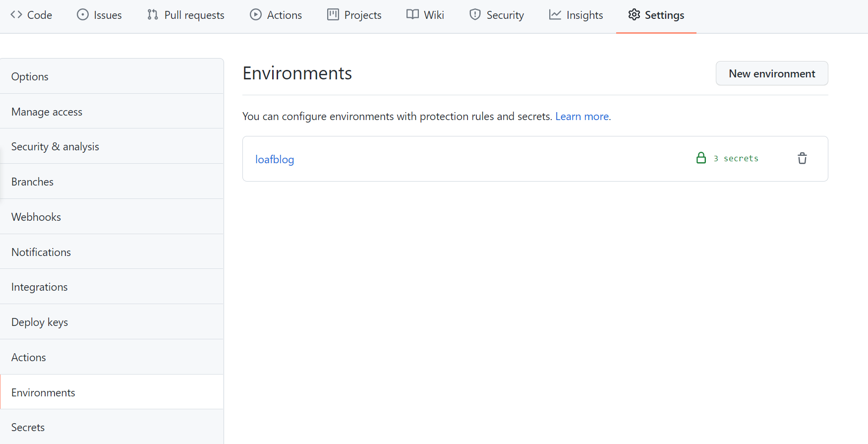
Task: Click the Settings gear icon
Action: pos(634,15)
